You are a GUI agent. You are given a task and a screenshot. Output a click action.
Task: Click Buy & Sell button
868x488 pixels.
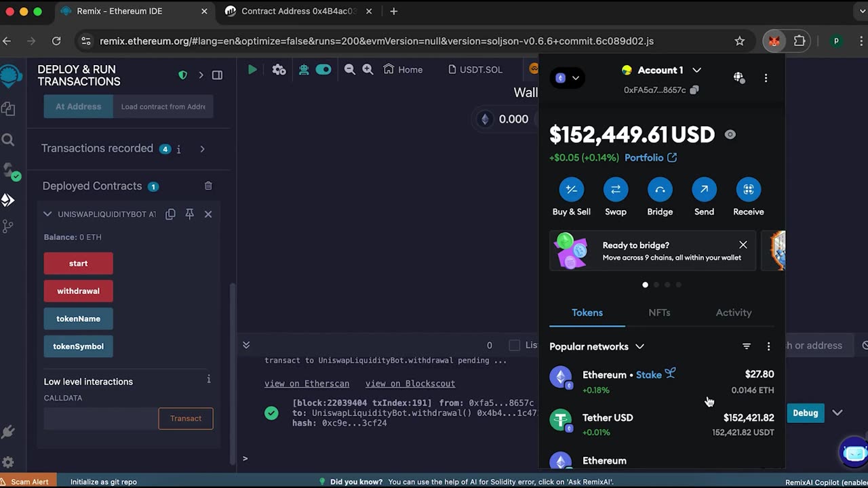click(572, 197)
